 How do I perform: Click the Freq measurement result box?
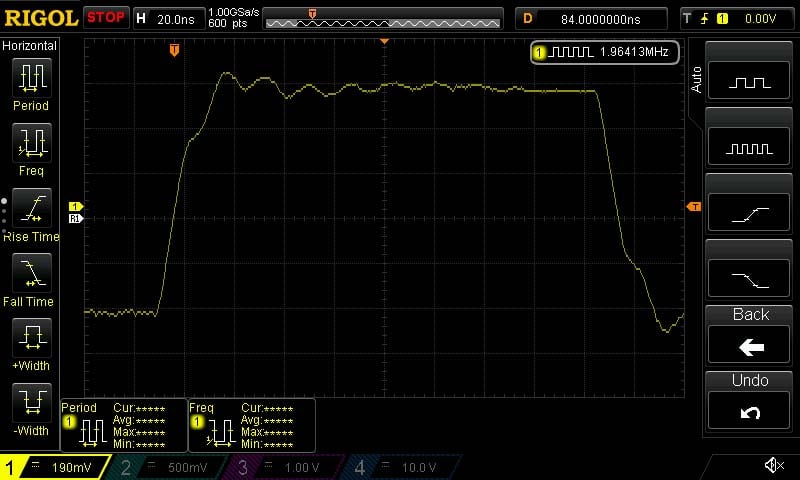[252, 425]
